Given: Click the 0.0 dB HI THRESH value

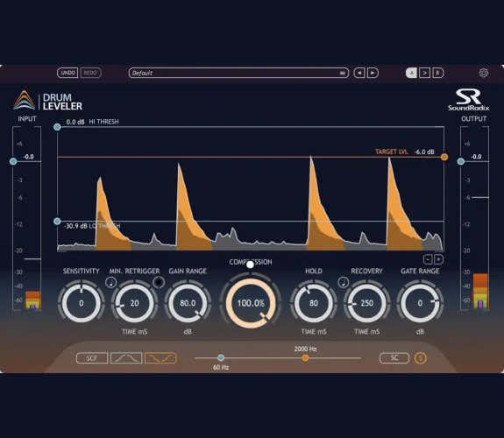Looking at the screenshot, I should coord(75,122).
